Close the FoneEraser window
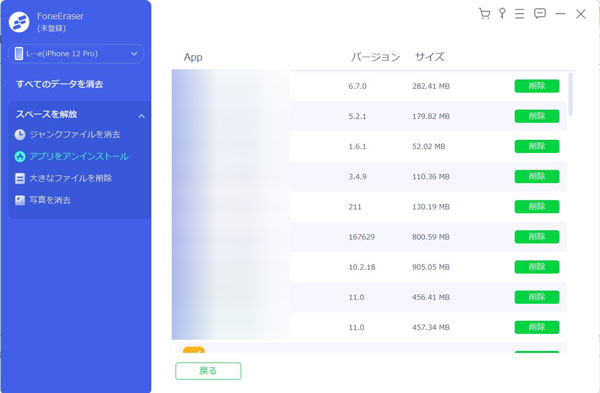The width and height of the screenshot is (600, 393). click(x=580, y=14)
